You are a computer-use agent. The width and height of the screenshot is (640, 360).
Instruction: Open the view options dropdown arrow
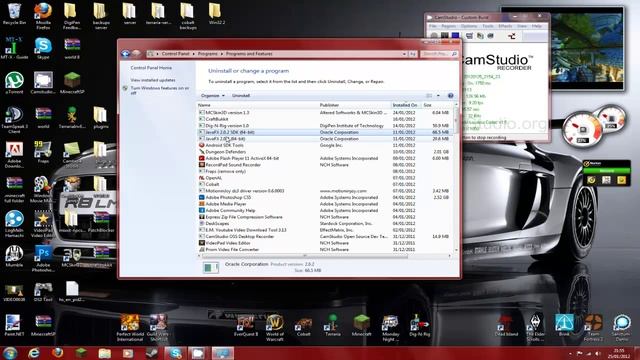pyautogui.click(x=438, y=96)
